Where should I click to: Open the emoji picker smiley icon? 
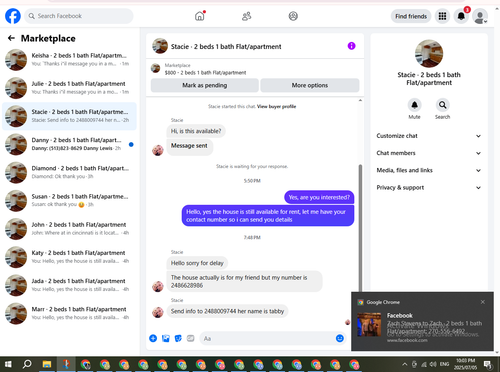340,338
